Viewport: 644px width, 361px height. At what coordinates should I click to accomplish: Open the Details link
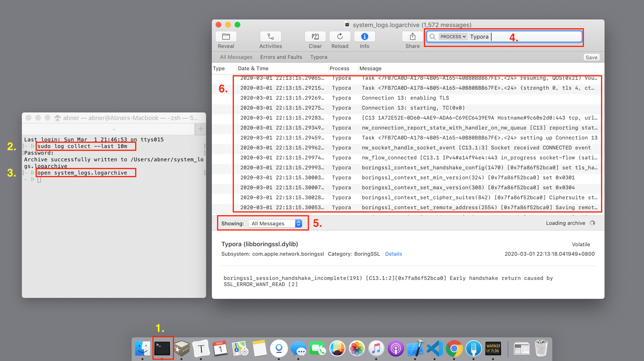pyautogui.click(x=393, y=254)
